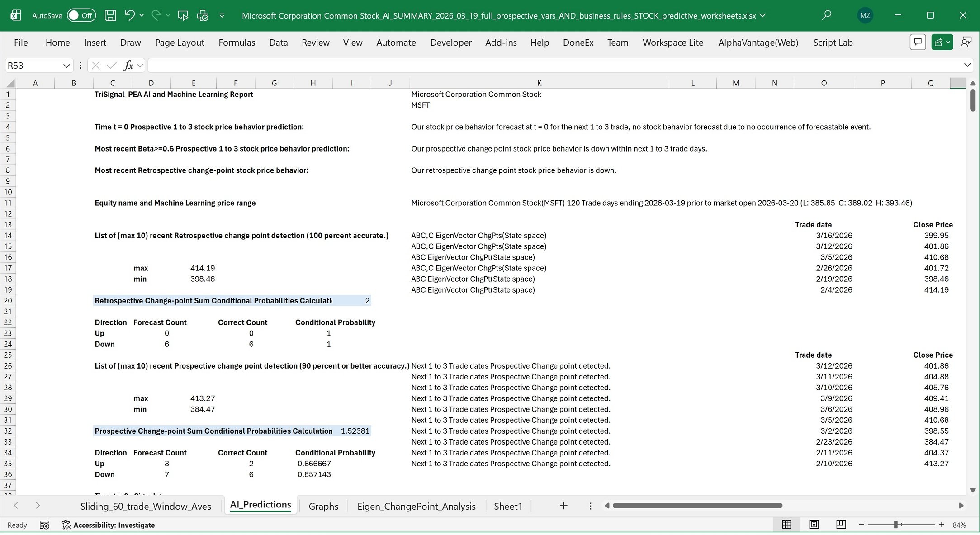Image resolution: width=980 pixels, height=535 pixels.
Task: Open the Script Lab tab
Action: pos(833,43)
